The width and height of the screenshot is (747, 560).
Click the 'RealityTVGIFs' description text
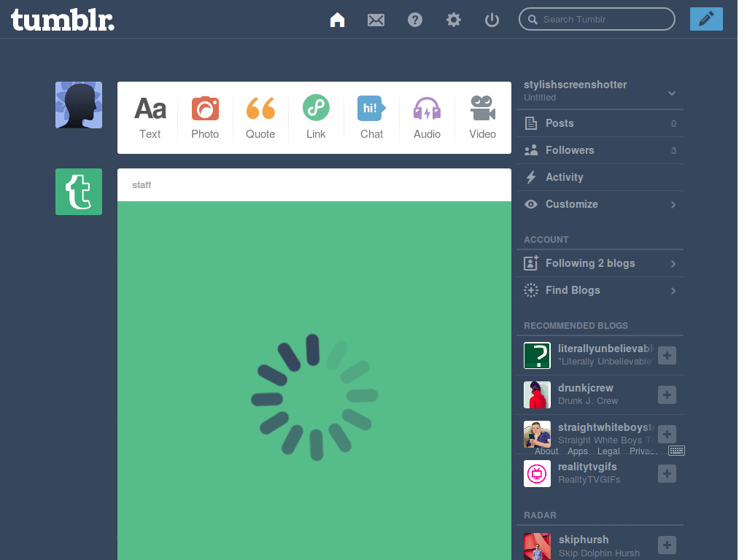[589, 480]
